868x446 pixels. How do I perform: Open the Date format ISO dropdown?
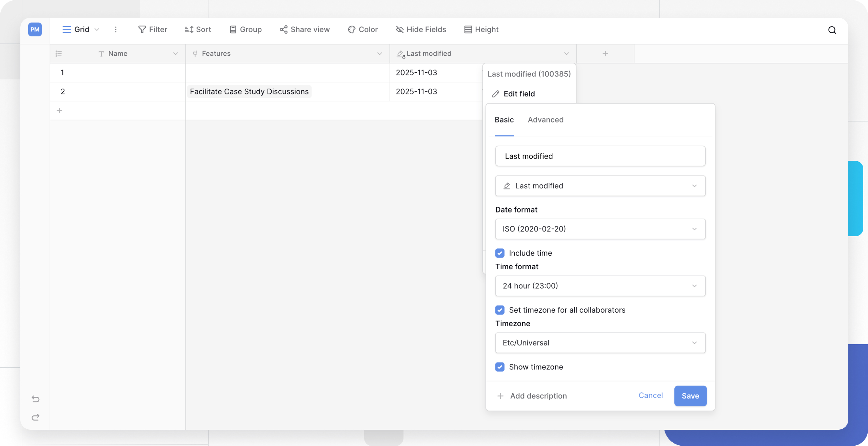point(600,229)
